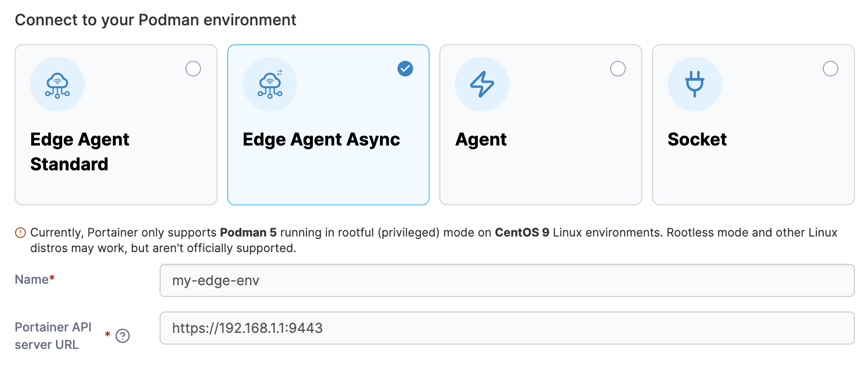Choose the Socket option title text
Image resolution: width=868 pixels, height=366 pixels.
pyautogui.click(x=697, y=140)
